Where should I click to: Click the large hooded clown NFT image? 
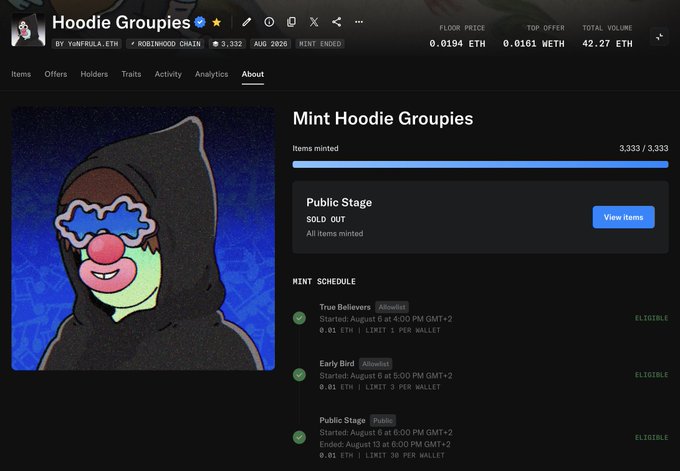tap(143, 239)
